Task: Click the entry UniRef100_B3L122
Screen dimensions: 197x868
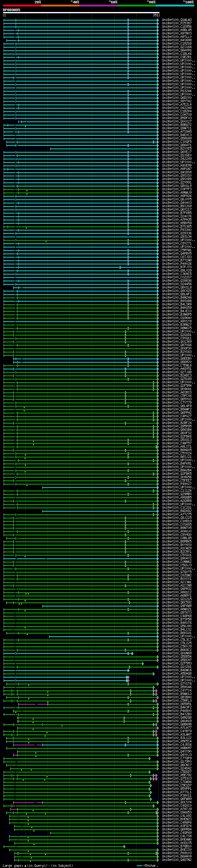Action: [x=177, y=738]
